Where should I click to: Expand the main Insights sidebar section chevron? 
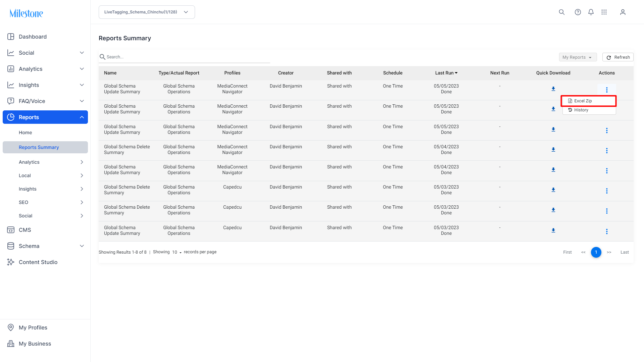(82, 85)
